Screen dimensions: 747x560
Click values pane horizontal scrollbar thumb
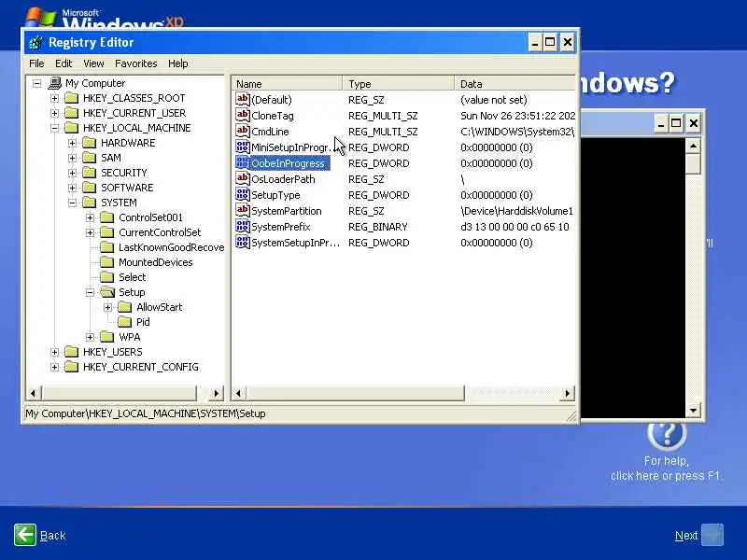[x=355, y=393]
